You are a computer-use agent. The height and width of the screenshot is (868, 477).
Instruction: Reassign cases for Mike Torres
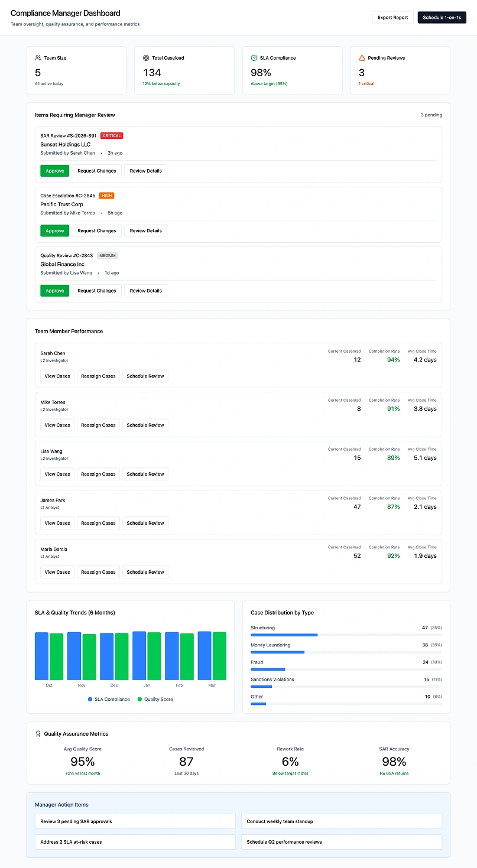[98, 425]
